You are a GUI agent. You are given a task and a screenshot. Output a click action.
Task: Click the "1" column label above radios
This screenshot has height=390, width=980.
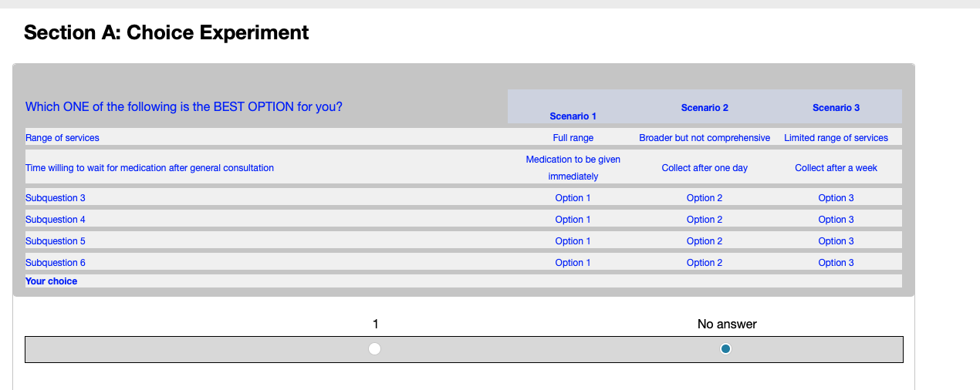click(375, 324)
